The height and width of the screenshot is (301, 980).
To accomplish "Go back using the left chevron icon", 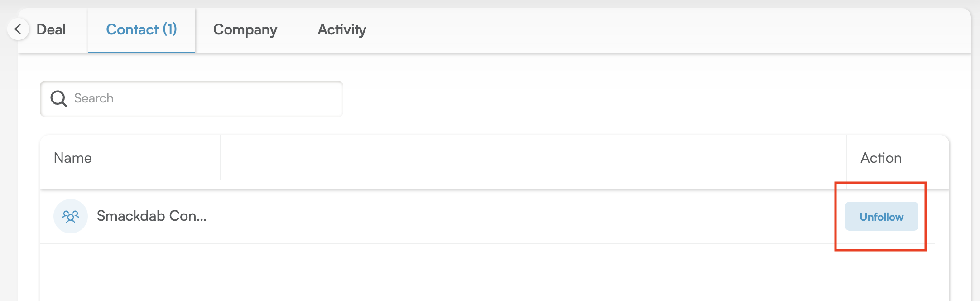I will [18, 29].
